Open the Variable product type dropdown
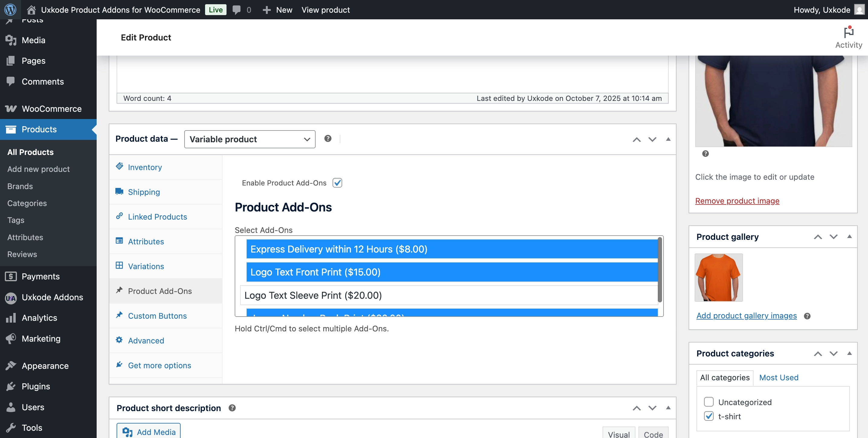 (249, 139)
